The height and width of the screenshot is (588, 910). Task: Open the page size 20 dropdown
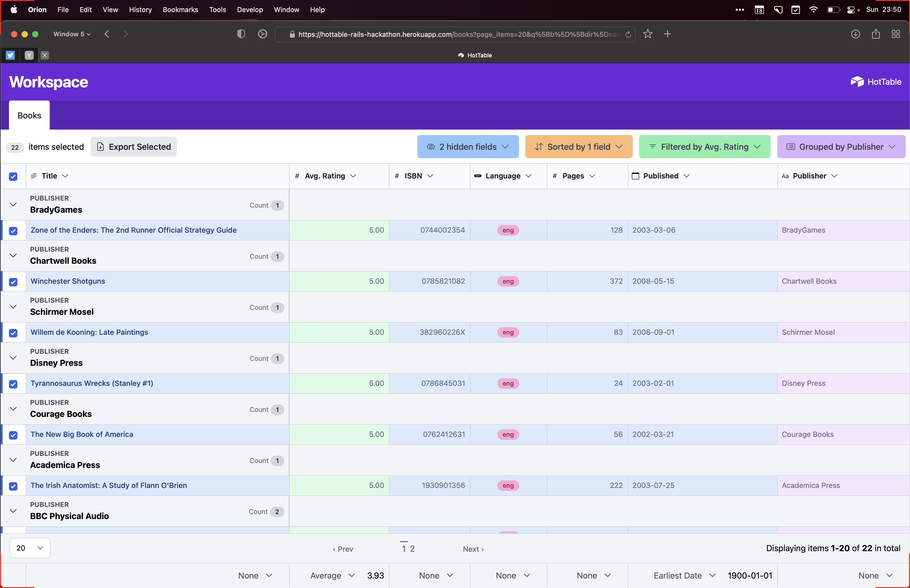(29, 548)
